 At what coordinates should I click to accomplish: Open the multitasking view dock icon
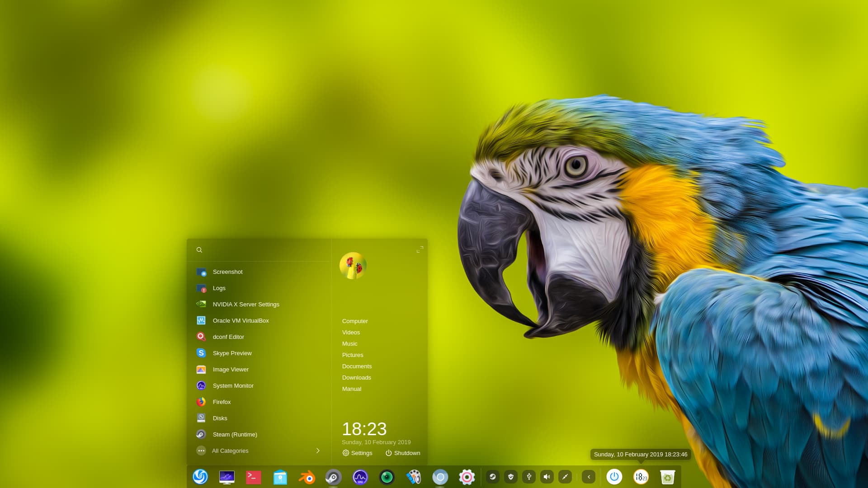227,477
